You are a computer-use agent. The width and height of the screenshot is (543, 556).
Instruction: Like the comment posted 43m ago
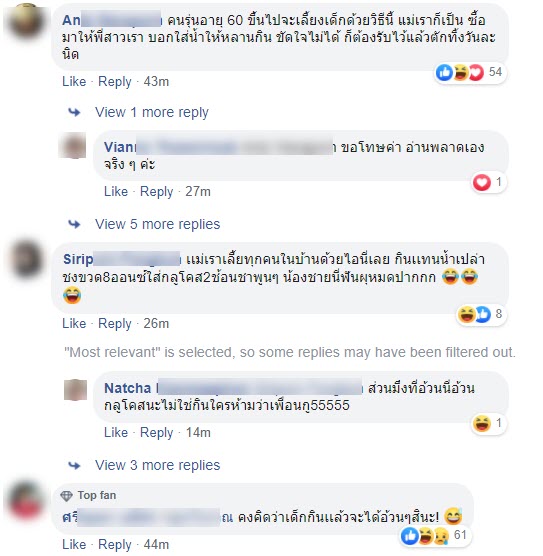coord(74,82)
